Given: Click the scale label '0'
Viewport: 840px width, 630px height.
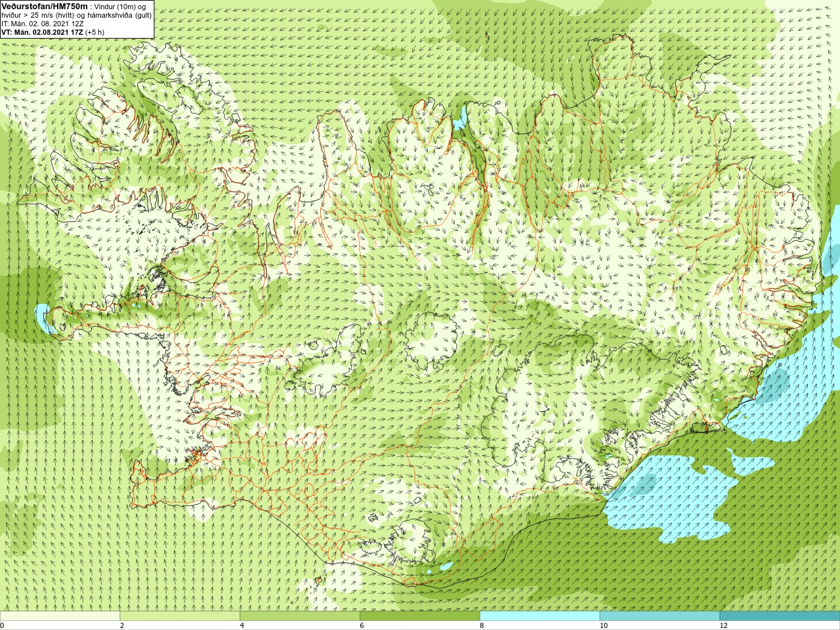Looking at the screenshot, I should 3,625.
